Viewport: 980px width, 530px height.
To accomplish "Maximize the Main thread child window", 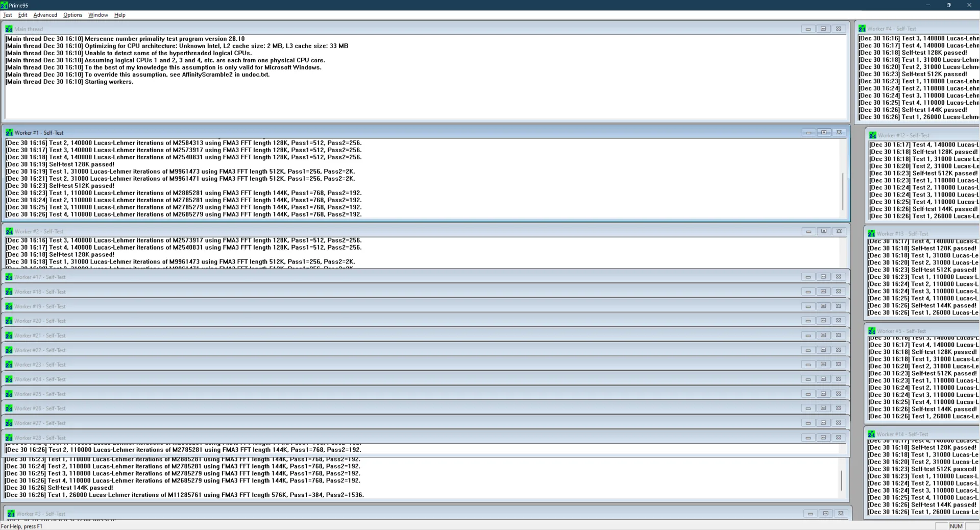I will [x=823, y=29].
